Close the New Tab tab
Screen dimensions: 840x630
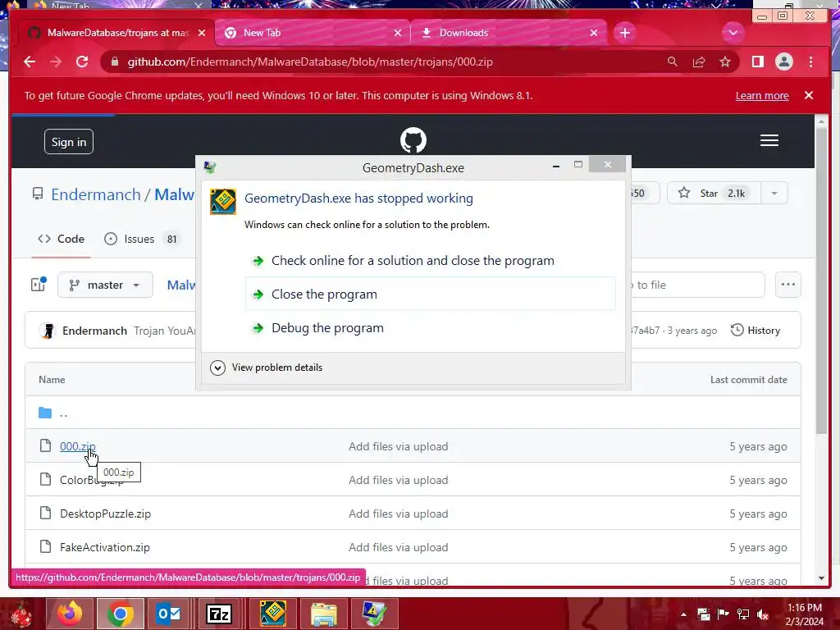pyautogui.click(x=398, y=33)
